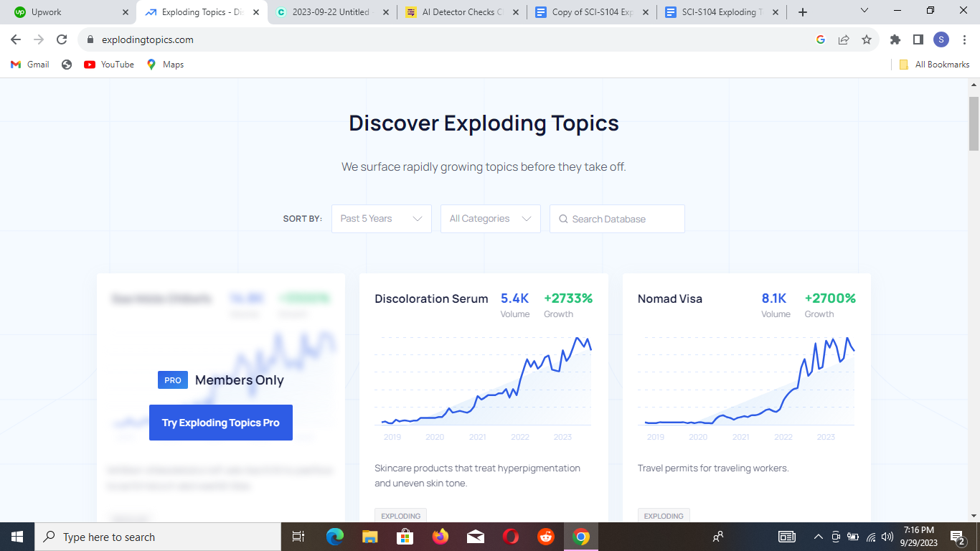Image resolution: width=980 pixels, height=551 pixels.
Task: Open the browser extensions puzzle icon
Action: point(895,39)
